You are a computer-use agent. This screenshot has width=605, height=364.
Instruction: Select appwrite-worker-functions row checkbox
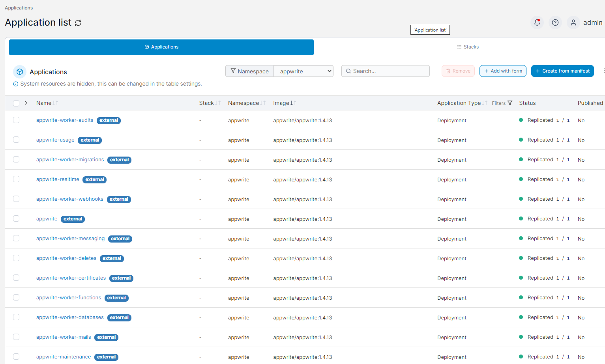point(16,297)
